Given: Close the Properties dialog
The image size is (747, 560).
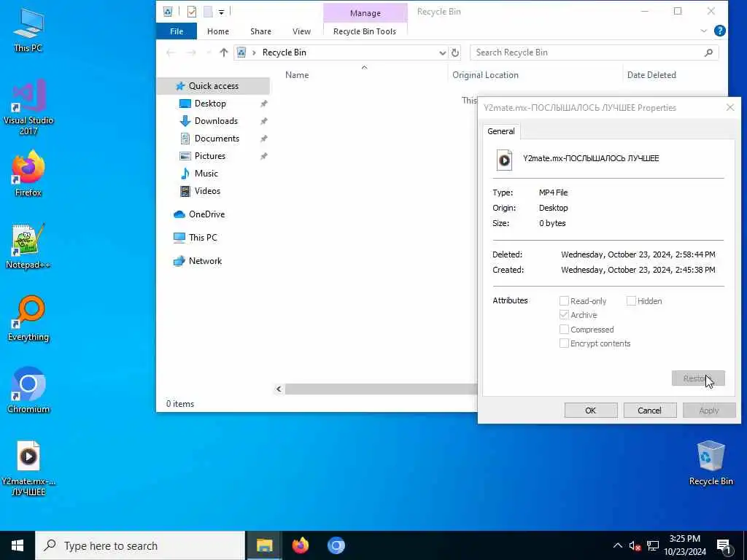Looking at the screenshot, I should coord(729,108).
